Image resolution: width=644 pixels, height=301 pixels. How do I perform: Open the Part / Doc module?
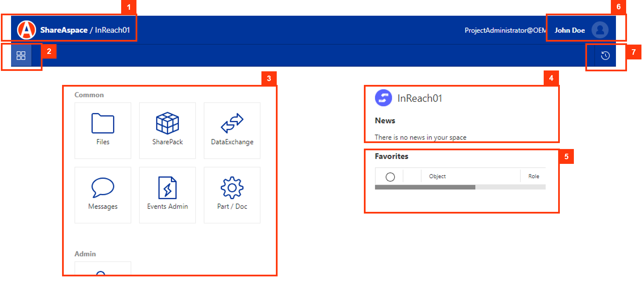pyautogui.click(x=232, y=195)
